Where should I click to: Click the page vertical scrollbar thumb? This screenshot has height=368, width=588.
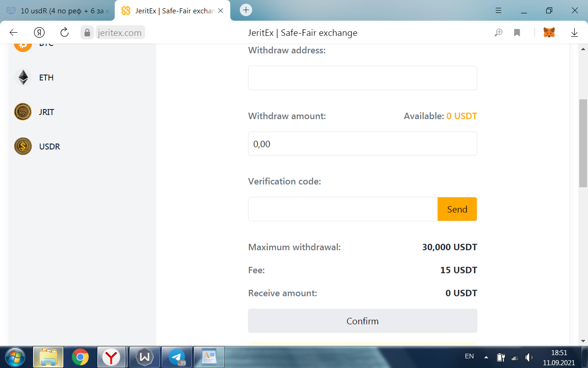pyautogui.click(x=583, y=143)
